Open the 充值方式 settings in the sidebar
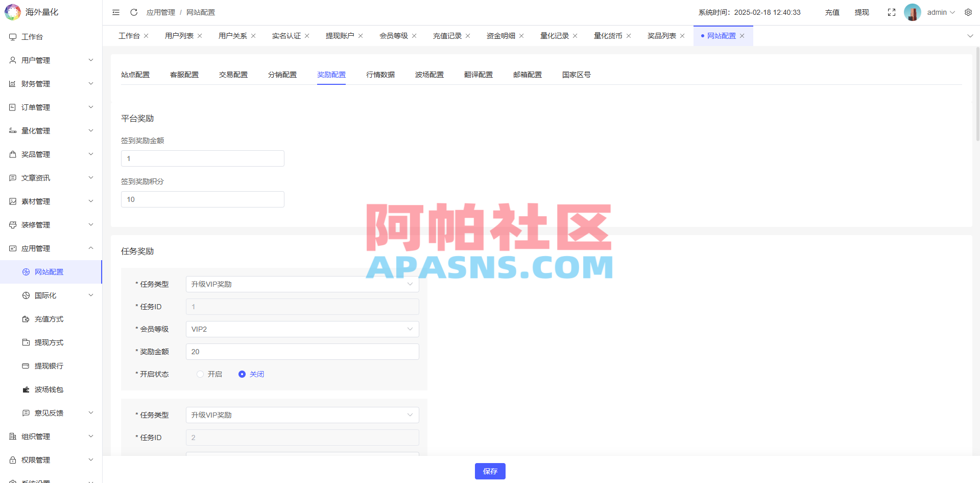The image size is (980, 483). pos(49,318)
